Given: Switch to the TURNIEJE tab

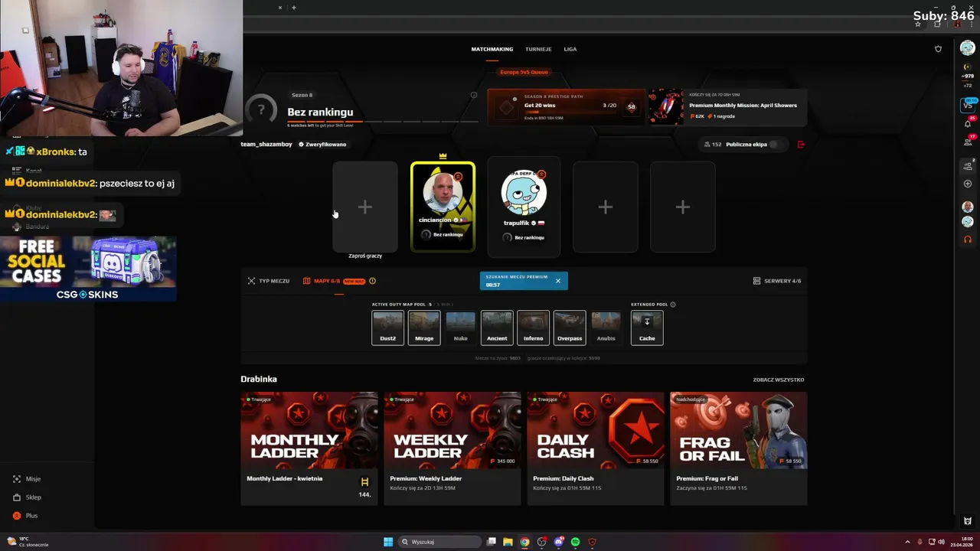Looking at the screenshot, I should point(538,49).
